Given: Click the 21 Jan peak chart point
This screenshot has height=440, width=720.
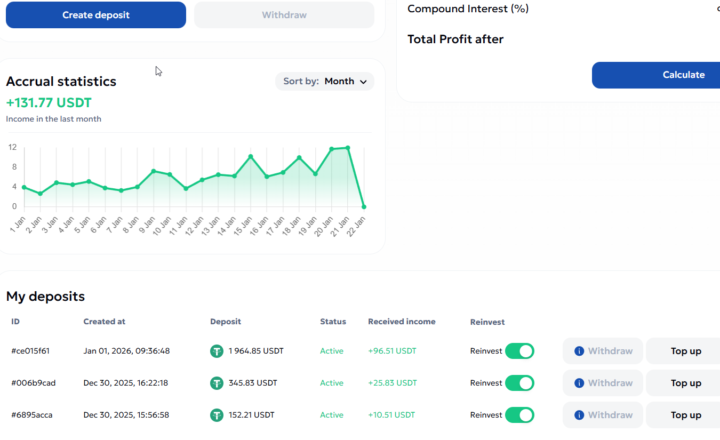Looking at the screenshot, I should pyautogui.click(x=347, y=148).
